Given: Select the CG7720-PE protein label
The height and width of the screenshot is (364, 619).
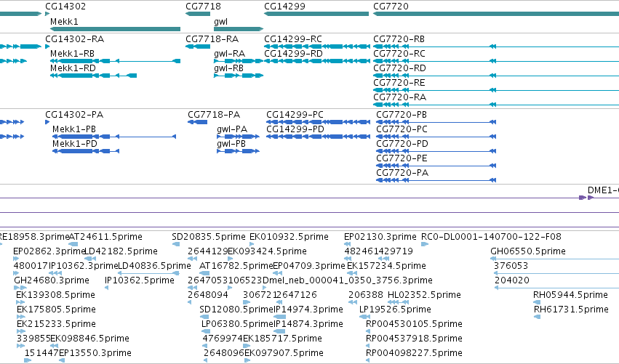Looking at the screenshot, I should [x=402, y=158].
